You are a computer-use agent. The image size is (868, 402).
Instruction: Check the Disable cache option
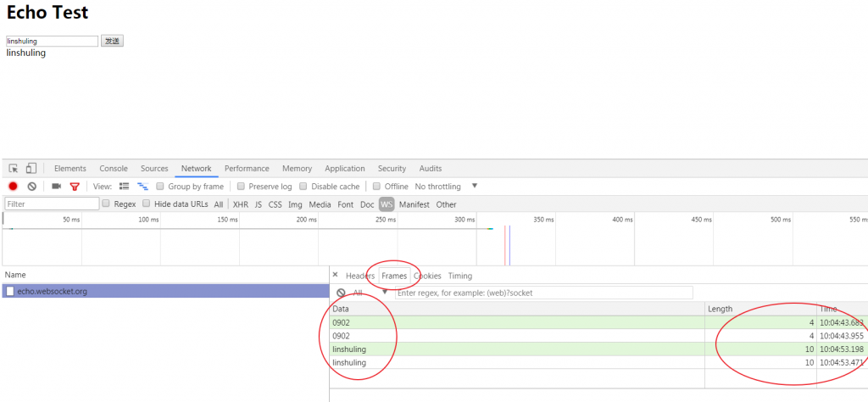[303, 187]
